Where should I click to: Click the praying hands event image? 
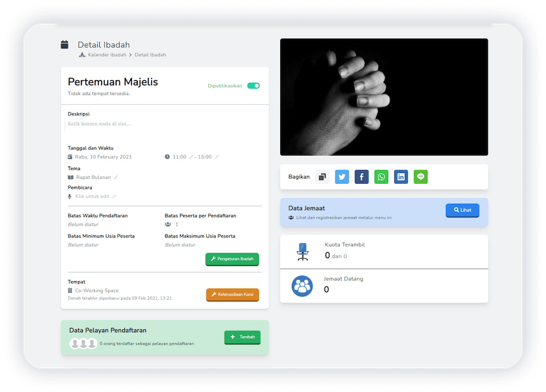point(384,97)
